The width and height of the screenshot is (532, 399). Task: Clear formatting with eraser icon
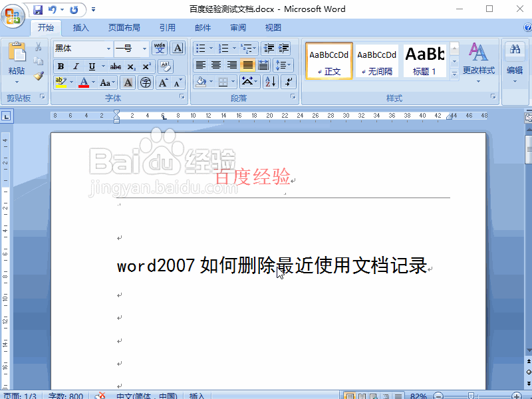[x=166, y=66]
